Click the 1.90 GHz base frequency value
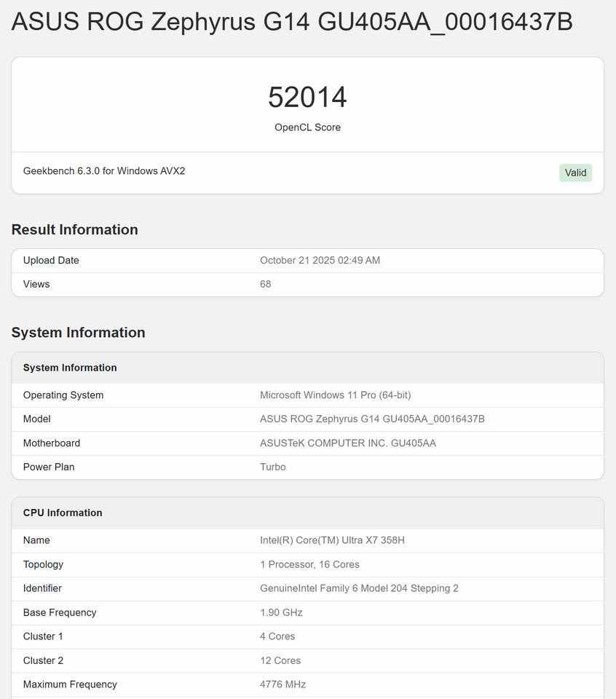 click(x=281, y=612)
